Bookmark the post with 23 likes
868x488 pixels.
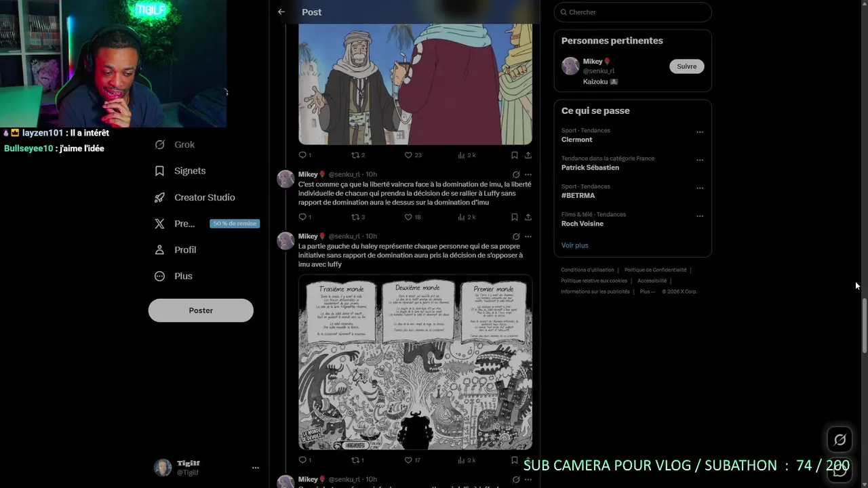(514, 155)
